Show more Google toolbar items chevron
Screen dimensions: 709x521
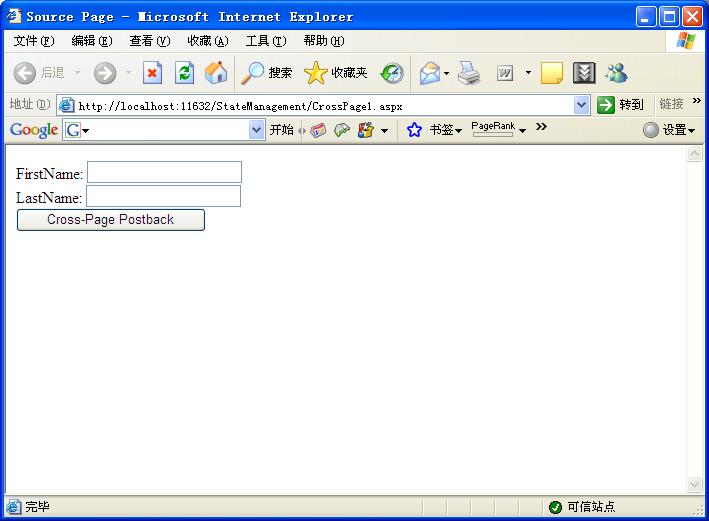tap(541, 127)
